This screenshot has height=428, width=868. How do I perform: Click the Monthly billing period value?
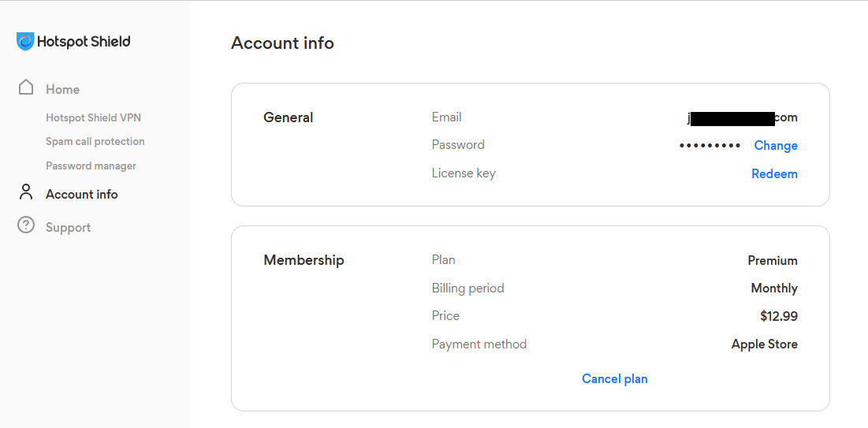coord(774,288)
